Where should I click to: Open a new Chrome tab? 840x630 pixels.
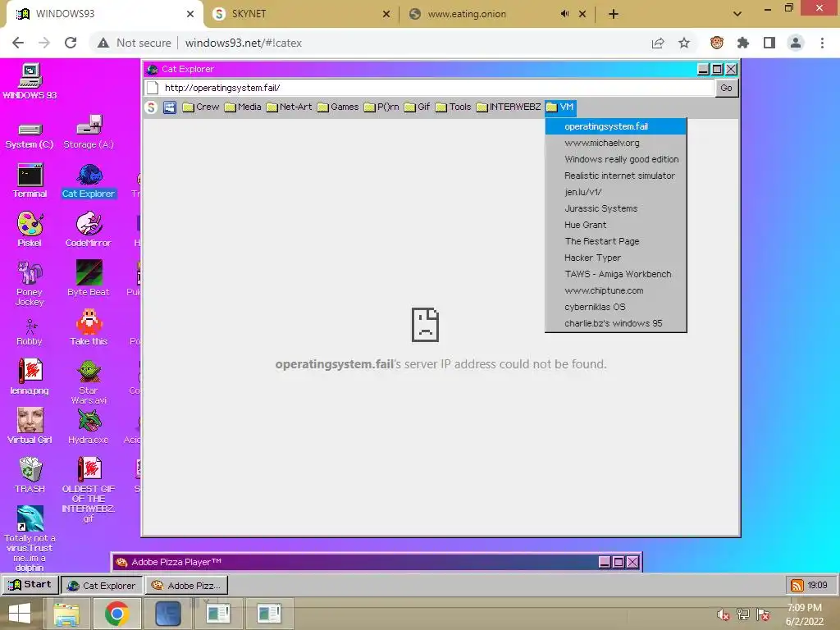pos(614,14)
